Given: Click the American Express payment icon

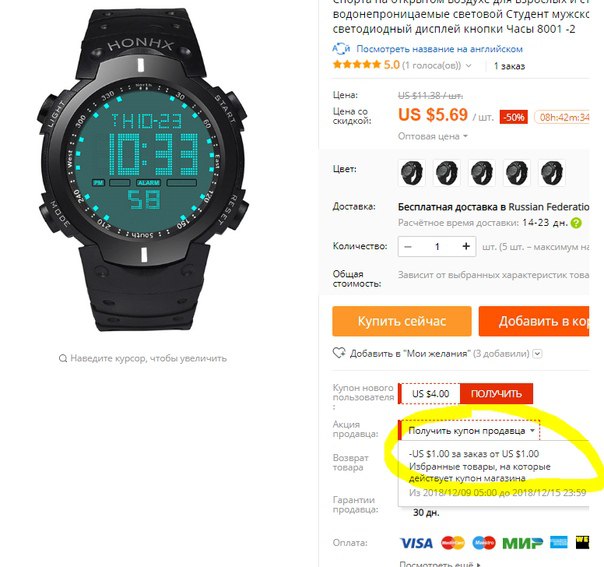Looking at the screenshot, I should [559, 542].
